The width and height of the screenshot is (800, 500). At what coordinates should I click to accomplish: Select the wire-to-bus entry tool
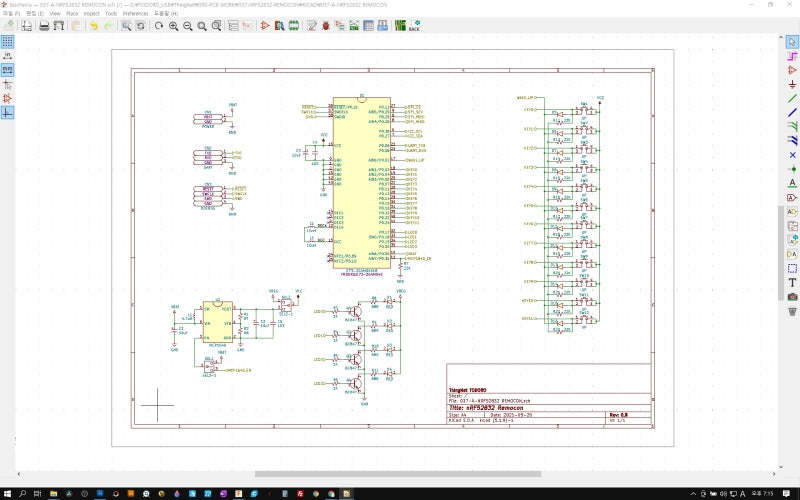[792, 126]
